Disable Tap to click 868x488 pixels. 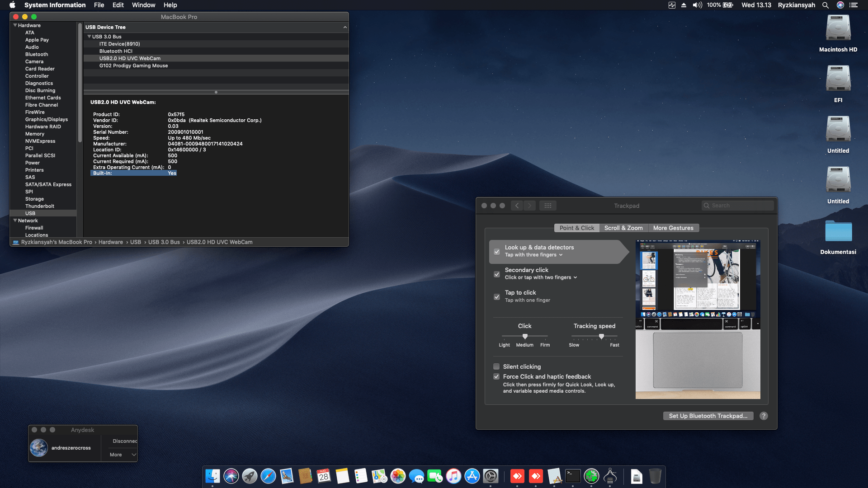[x=496, y=297]
